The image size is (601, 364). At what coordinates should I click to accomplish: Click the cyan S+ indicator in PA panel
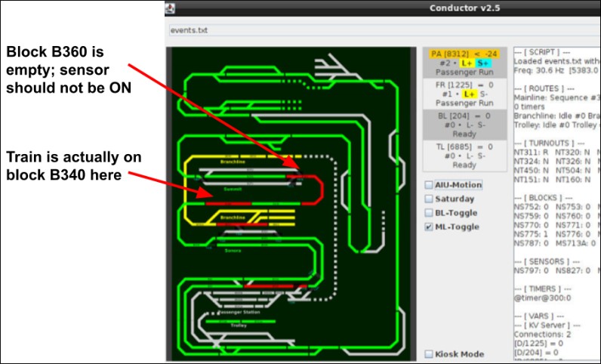[482, 64]
